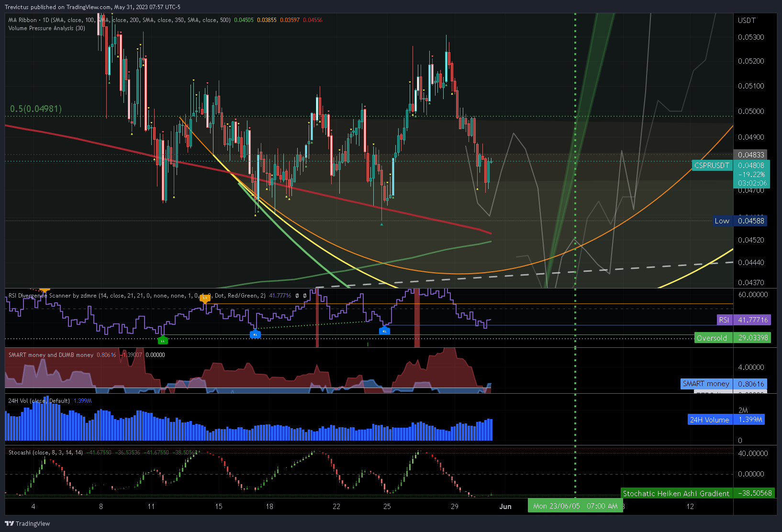The width and height of the screenshot is (782, 532).
Task: Click the purple RSI label tag
Action: pos(725,320)
